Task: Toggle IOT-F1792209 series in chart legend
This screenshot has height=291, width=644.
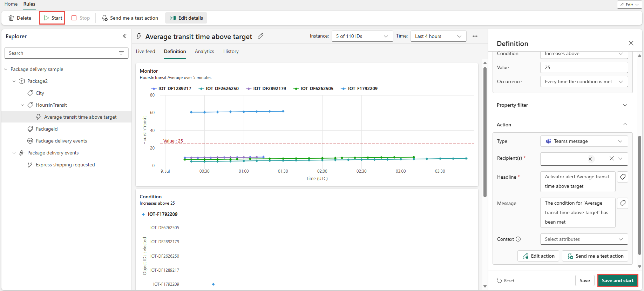Action: click(359, 88)
